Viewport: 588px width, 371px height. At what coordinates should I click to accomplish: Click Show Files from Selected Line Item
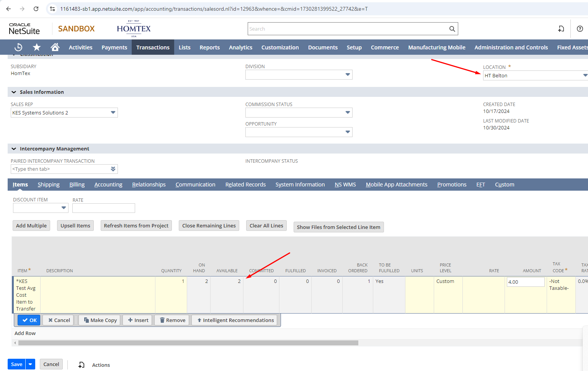coord(338,227)
